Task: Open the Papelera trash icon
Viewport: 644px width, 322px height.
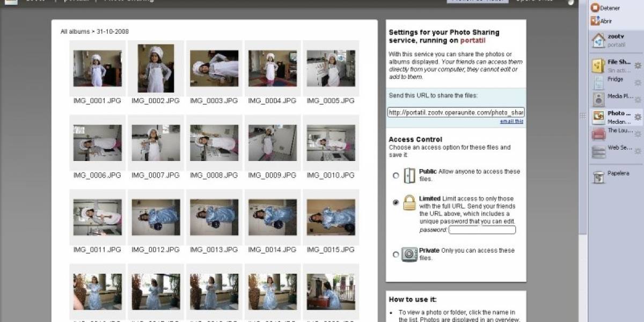Action: click(598, 177)
